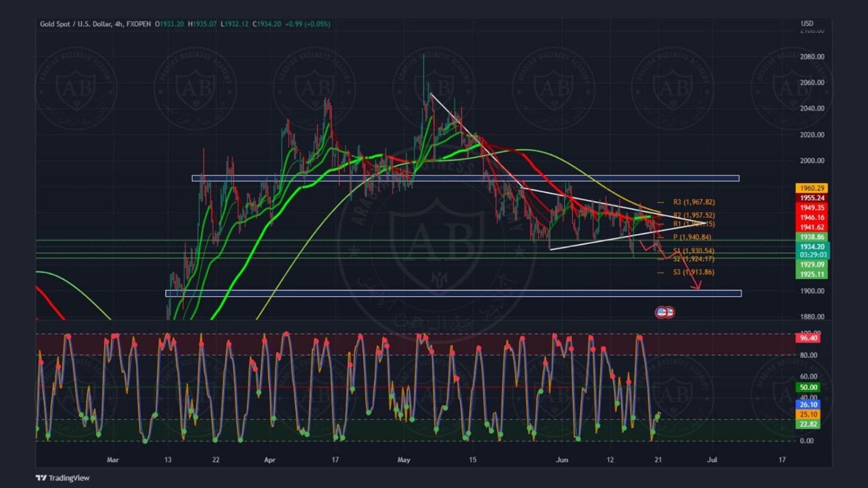The width and height of the screenshot is (868, 488).
Task: Click the open value O1933.20
Action: tap(169, 24)
